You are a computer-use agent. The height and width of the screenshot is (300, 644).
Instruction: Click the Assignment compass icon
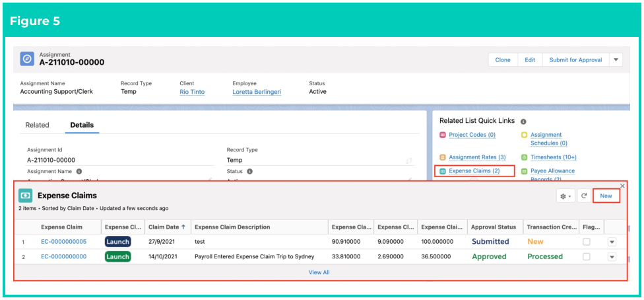27,59
